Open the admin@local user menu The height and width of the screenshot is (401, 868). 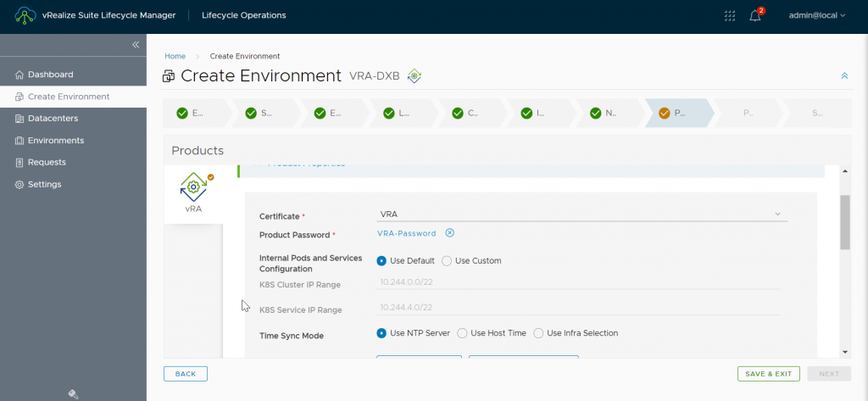pyautogui.click(x=817, y=15)
